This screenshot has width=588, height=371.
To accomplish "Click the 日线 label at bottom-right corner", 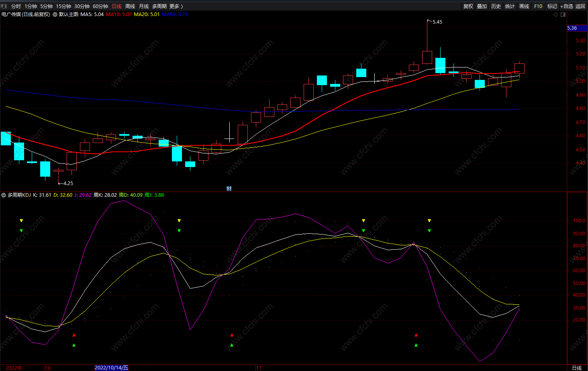I will click(577, 368).
